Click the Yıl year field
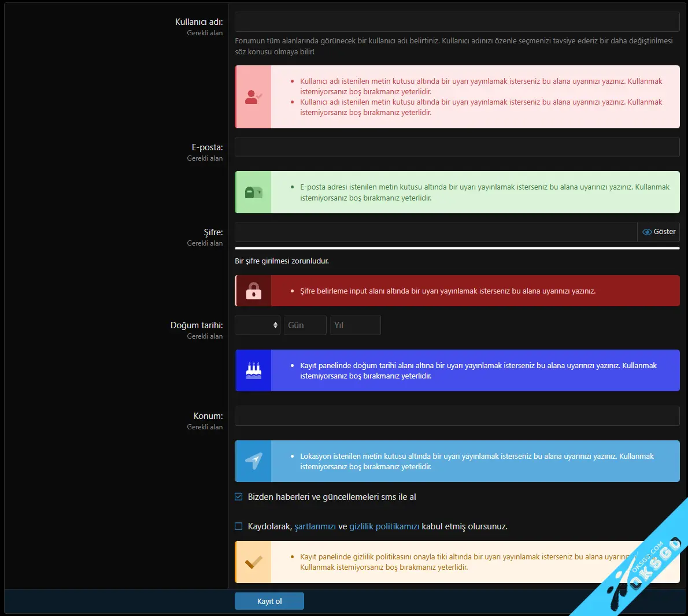Screen dimensions: 688x616 coord(355,325)
